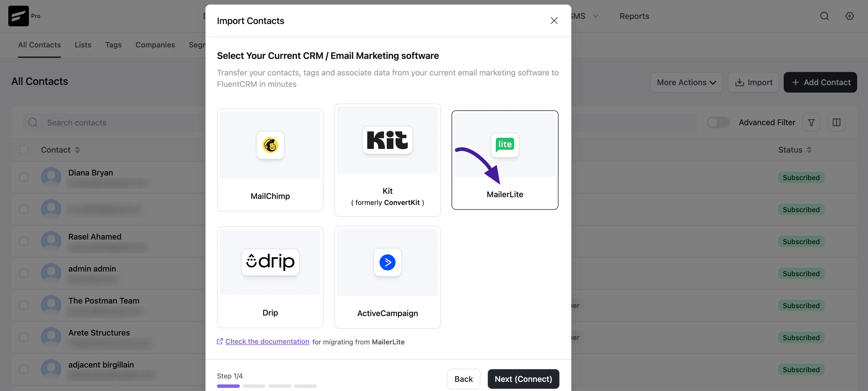Select the adjacent birgillain row checkbox

(x=24, y=369)
